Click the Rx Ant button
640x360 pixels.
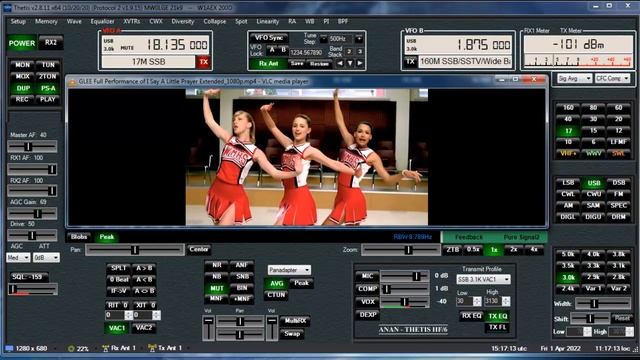pyautogui.click(x=269, y=64)
